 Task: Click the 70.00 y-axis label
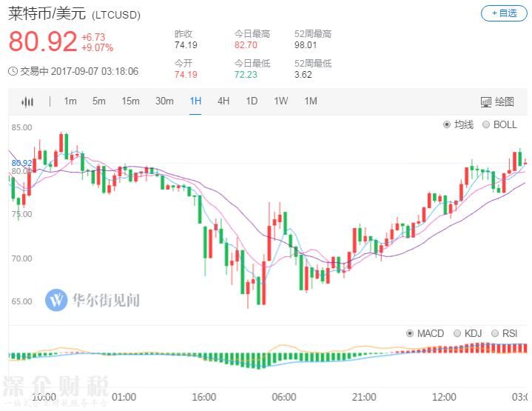click(x=21, y=259)
